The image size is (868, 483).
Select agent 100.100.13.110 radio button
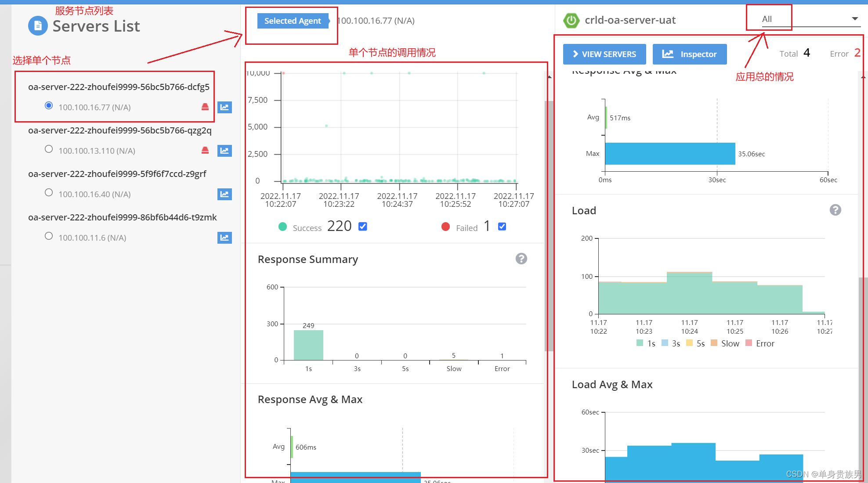49,149
